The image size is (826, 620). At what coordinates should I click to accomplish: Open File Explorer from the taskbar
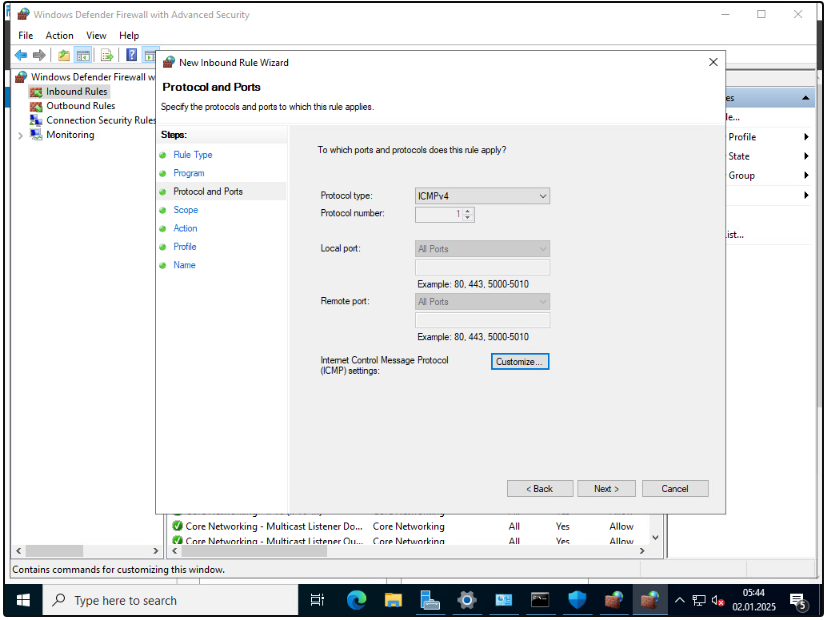[x=393, y=600]
